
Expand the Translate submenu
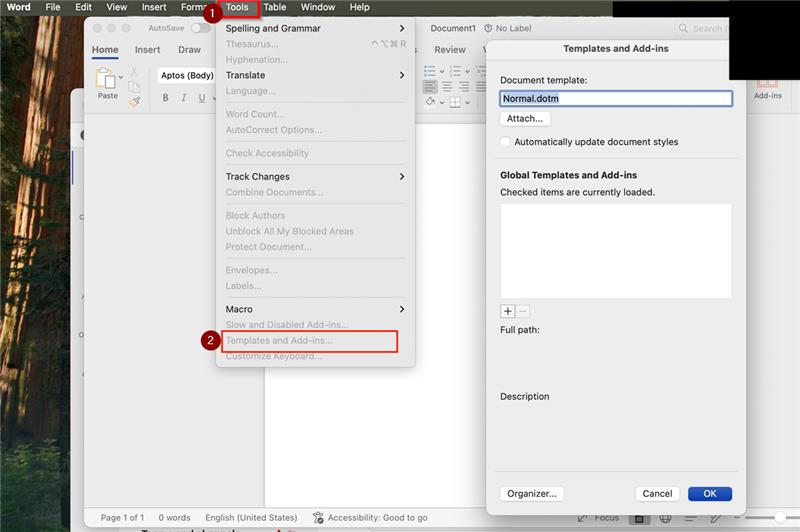pos(402,75)
